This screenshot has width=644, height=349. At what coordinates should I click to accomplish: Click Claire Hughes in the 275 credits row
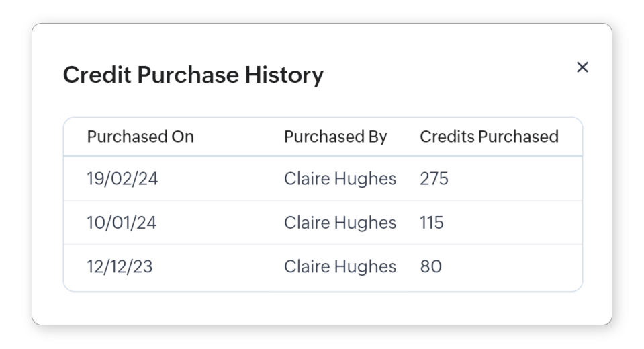click(x=340, y=179)
